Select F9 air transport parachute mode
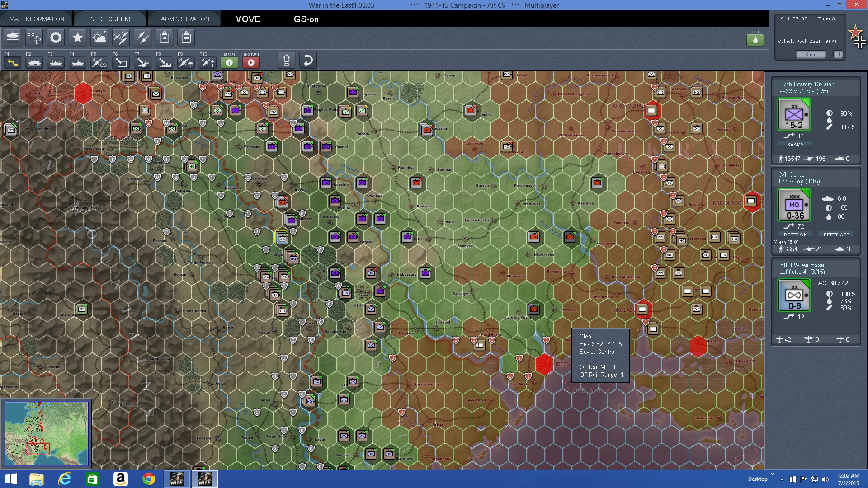Screen dimensions: 868x488 tap(186, 62)
